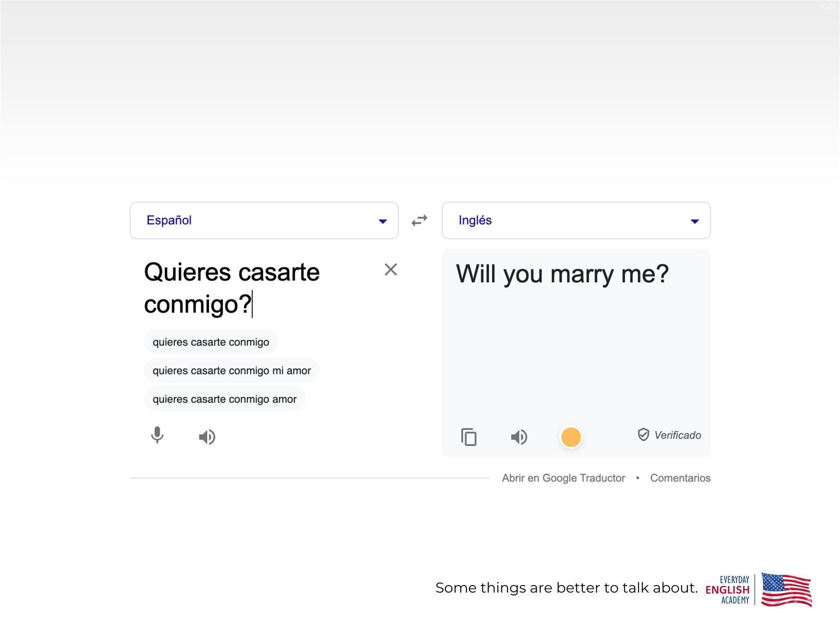This screenshot has height=630, width=840.
Task: Copy the English translation to clipboard
Action: point(469,437)
